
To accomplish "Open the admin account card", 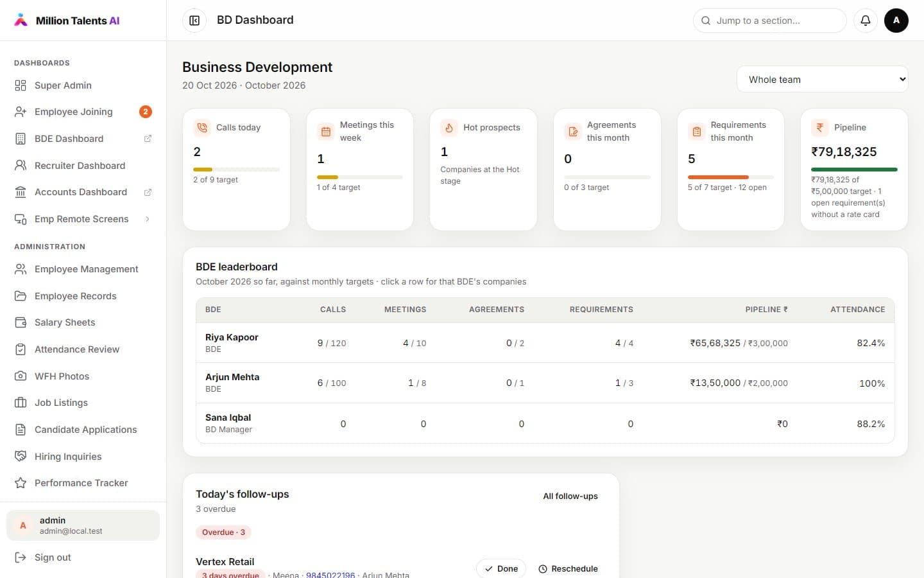I will click(83, 525).
